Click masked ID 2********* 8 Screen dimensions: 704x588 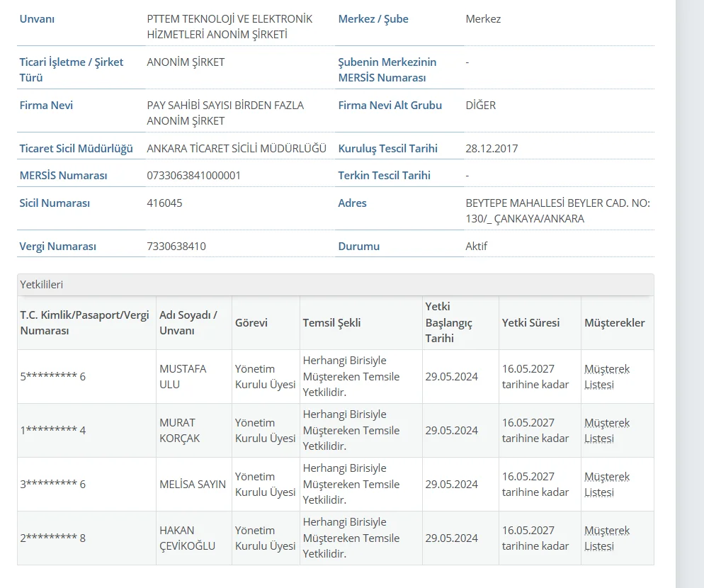click(x=53, y=538)
